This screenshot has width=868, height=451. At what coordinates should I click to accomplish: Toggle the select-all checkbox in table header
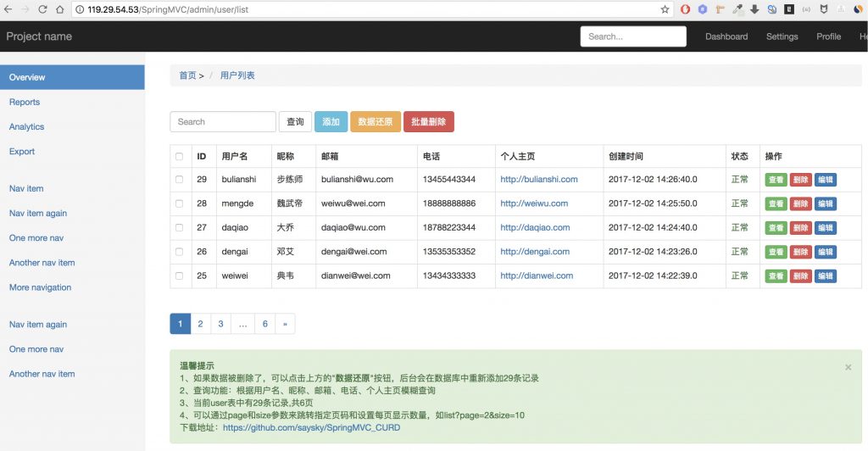179,156
